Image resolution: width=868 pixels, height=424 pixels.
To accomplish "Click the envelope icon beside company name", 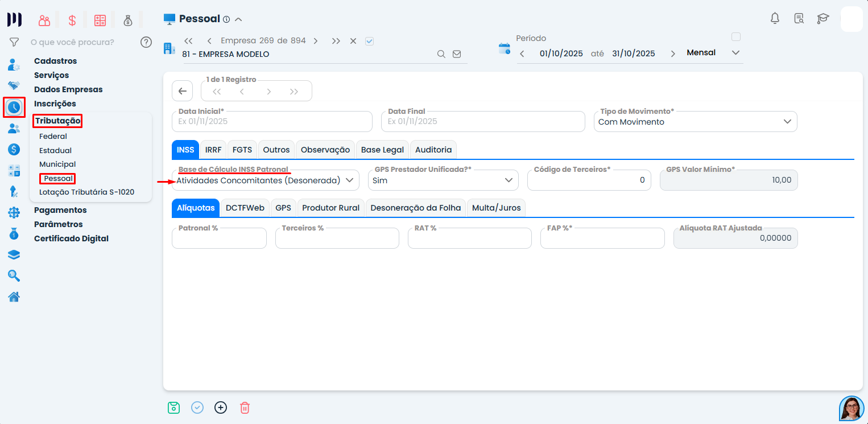I will (x=457, y=54).
